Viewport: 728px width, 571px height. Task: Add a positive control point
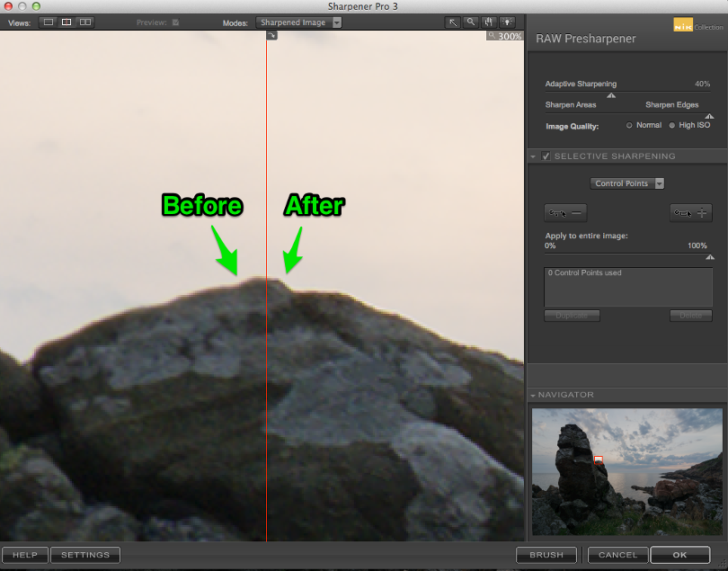(691, 213)
